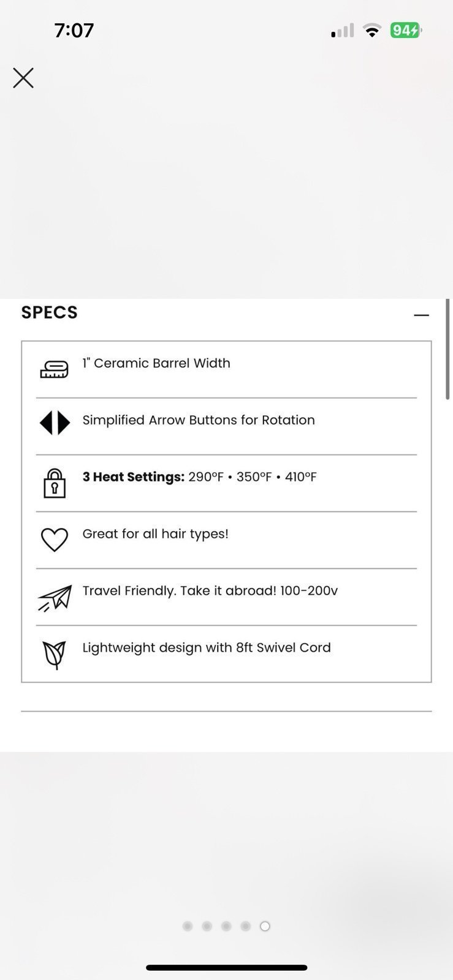This screenshot has height=980, width=453.
Task: Tap the SPECS heading
Action: (50, 312)
